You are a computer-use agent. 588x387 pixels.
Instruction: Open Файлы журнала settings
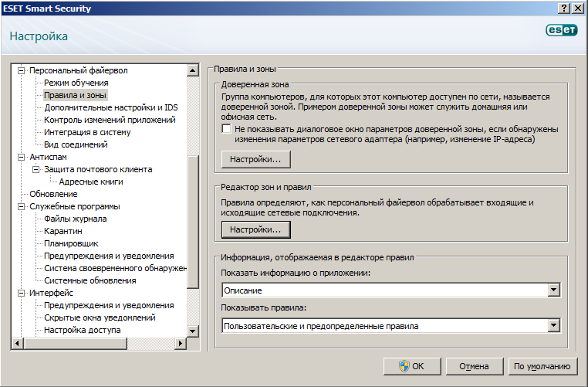pyautogui.click(x=76, y=219)
